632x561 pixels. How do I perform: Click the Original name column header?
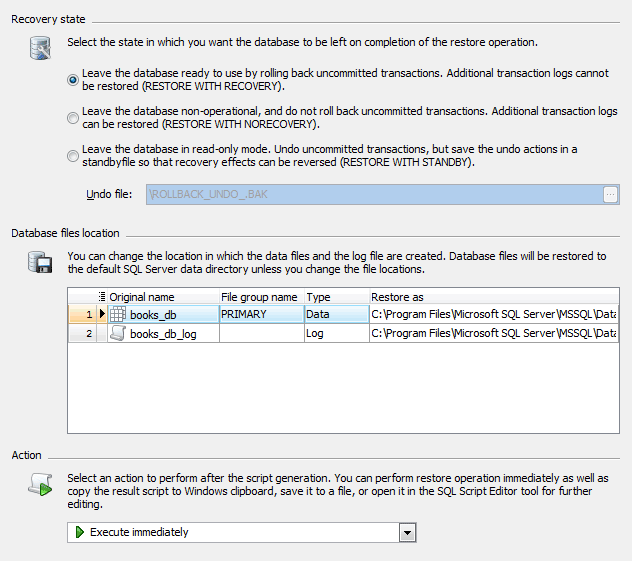pos(163,297)
